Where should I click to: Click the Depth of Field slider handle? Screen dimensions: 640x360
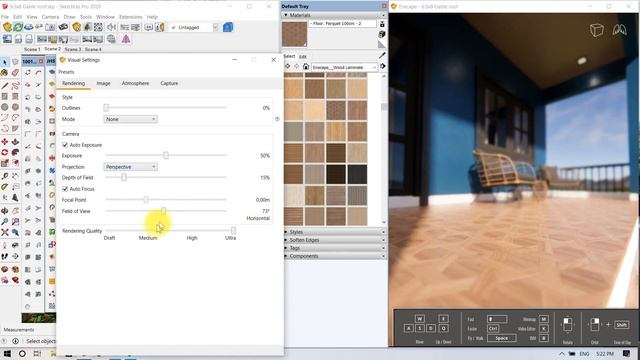point(124,178)
